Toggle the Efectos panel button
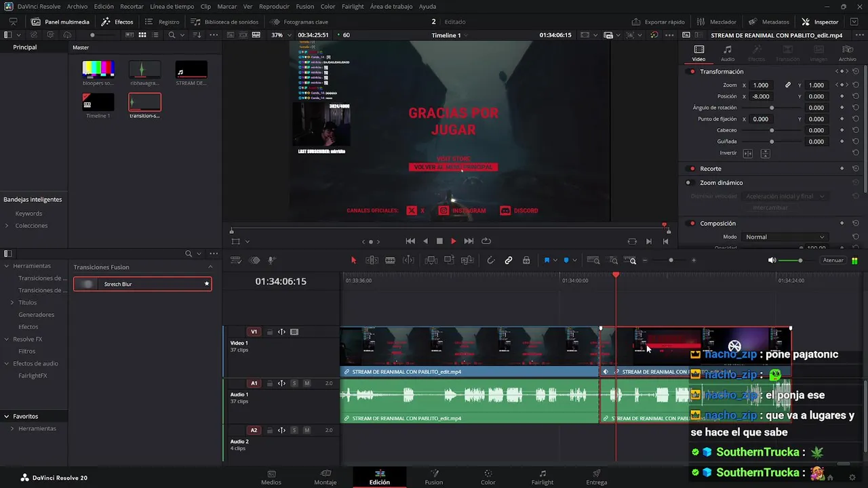Viewport: 868px width, 488px height. click(x=117, y=22)
